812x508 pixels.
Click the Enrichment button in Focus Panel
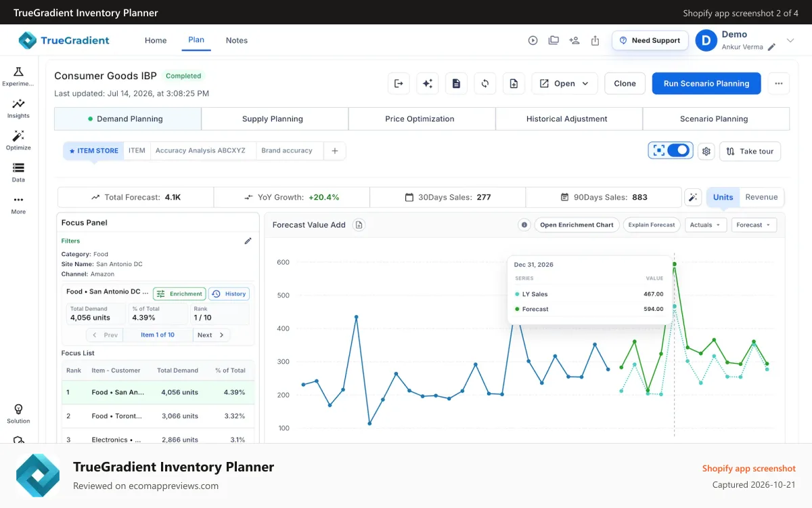[179, 294]
